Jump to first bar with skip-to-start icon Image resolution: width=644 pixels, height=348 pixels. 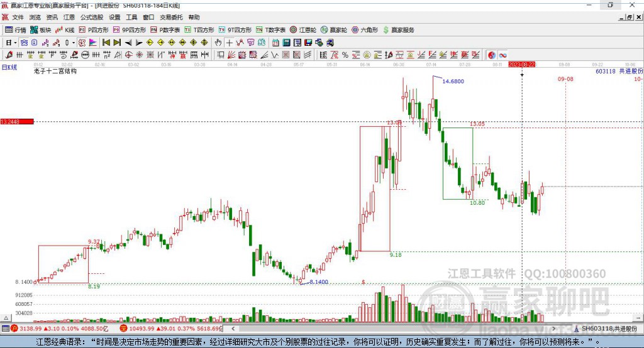pos(106,43)
